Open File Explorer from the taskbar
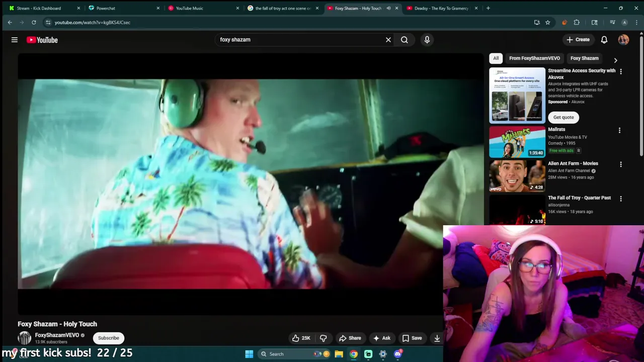The image size is (644, 362). (x=339, y=354)
